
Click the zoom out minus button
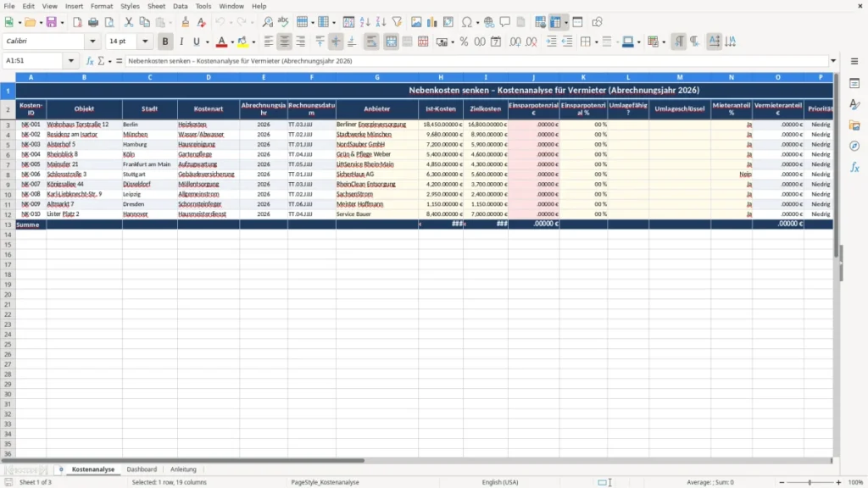782,482
